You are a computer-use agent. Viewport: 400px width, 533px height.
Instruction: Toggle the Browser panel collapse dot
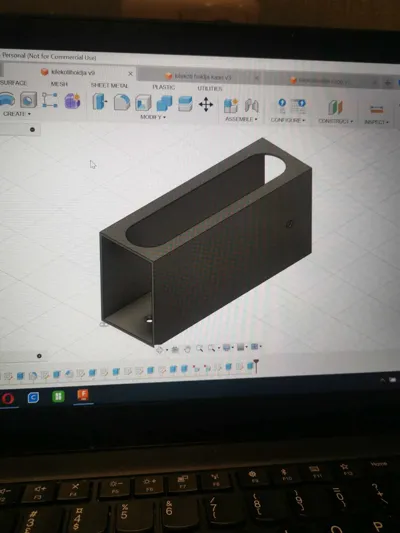32,130
